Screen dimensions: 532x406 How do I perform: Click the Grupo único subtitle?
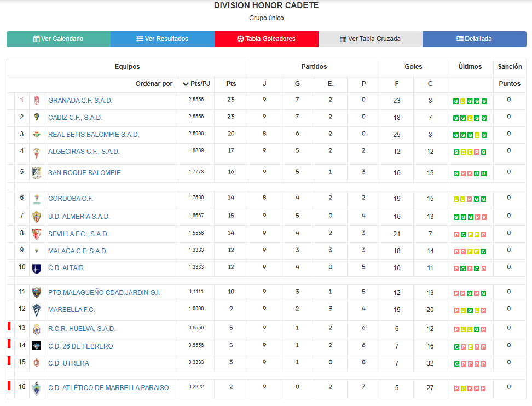point(267,18)
